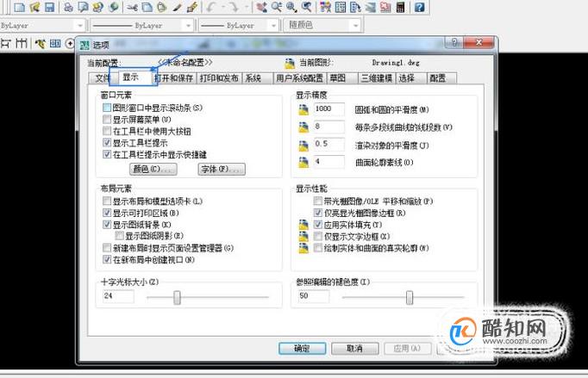The width and height of the screenshot is (588, 378).
Task: Cut selection using the scissors icon
Action: tap(132, 7)
